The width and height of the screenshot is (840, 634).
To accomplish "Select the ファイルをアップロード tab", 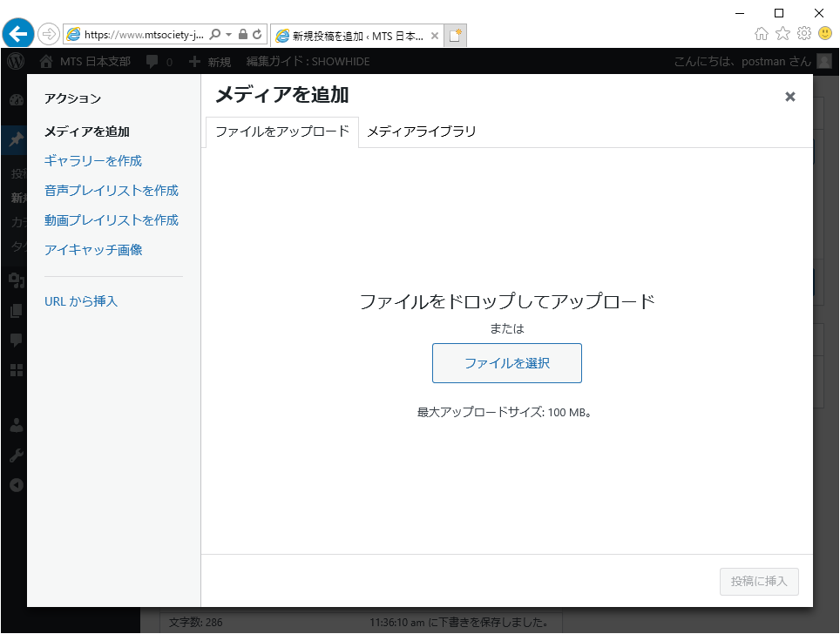I will pos(282,132).
